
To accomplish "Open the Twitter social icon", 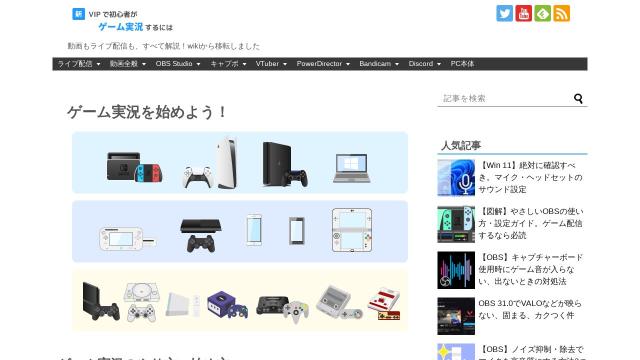I will click(504, 13).
